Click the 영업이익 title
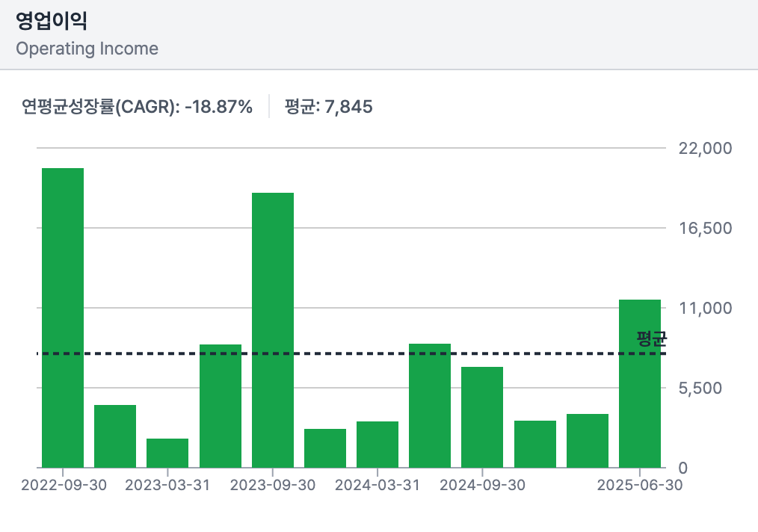 click(x=52, y=21)
